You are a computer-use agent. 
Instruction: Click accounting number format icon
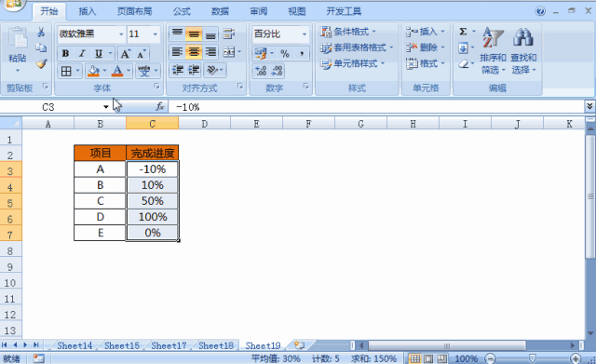(261, 54)
